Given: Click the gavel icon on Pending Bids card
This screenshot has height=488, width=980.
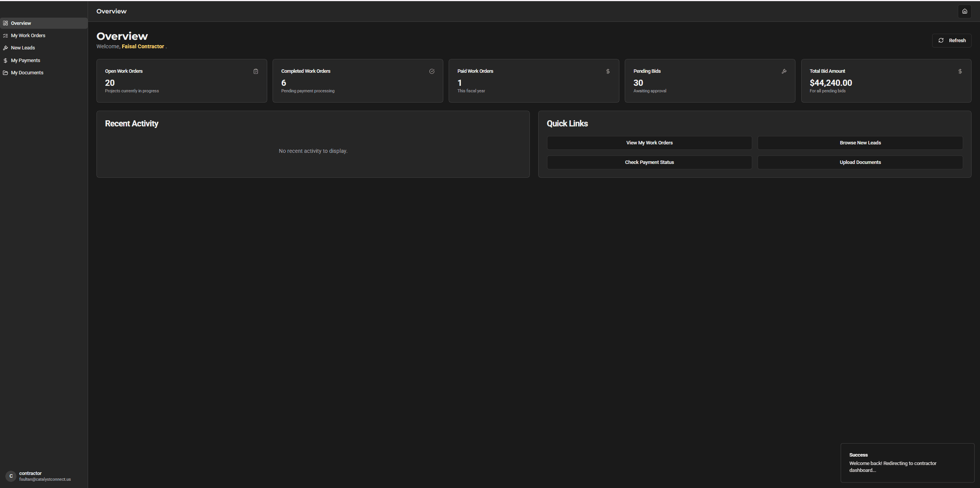Looking at the screenshot, I should point(784,71).
